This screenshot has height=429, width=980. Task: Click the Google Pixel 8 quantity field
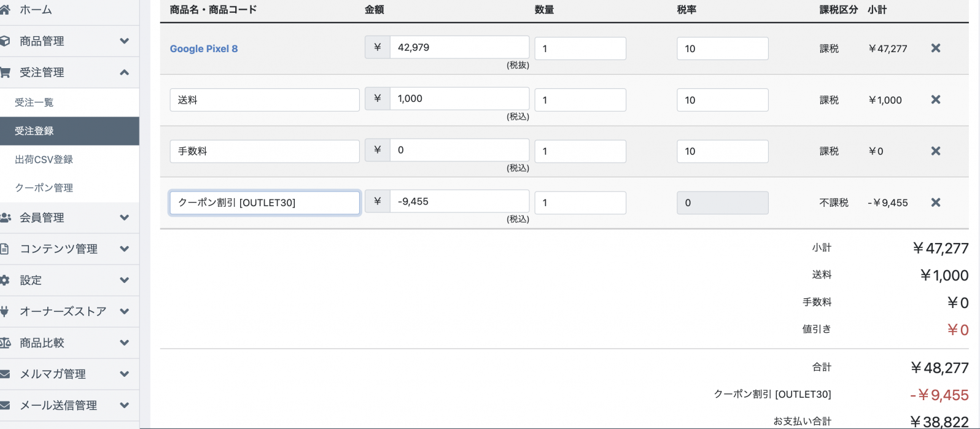point(580,48)
